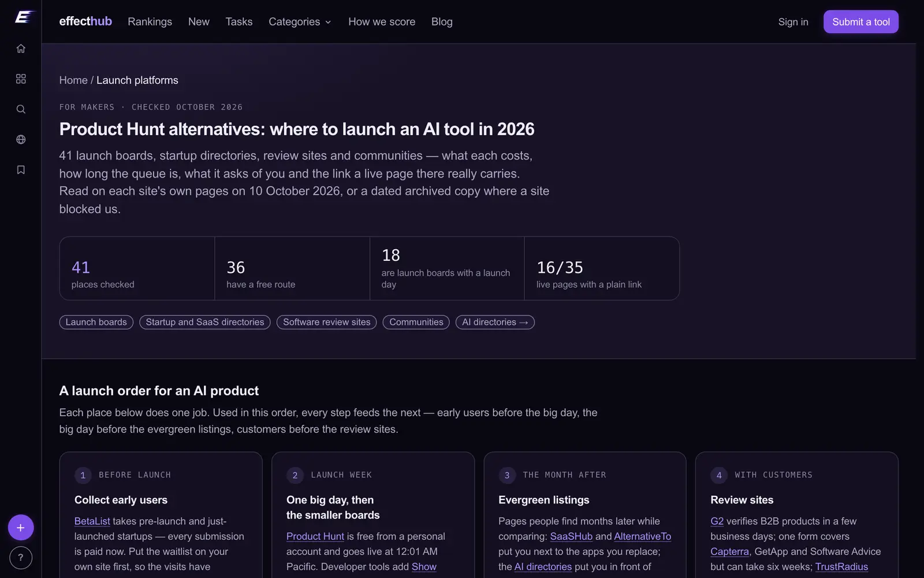Open the Capterra link
This screenshot has height=578, width=924.
pyautogui.click(x=730, y=551)
